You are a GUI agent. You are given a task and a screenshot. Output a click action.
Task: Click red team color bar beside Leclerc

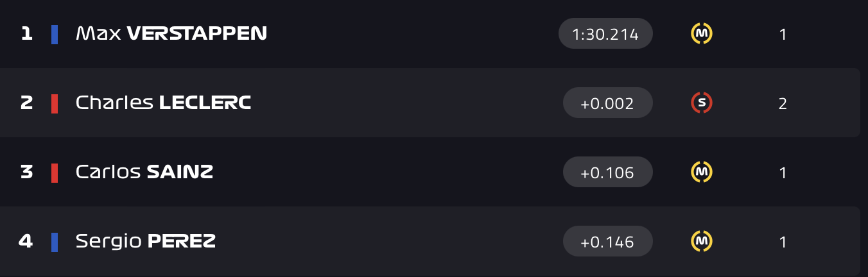click(55, 103)
